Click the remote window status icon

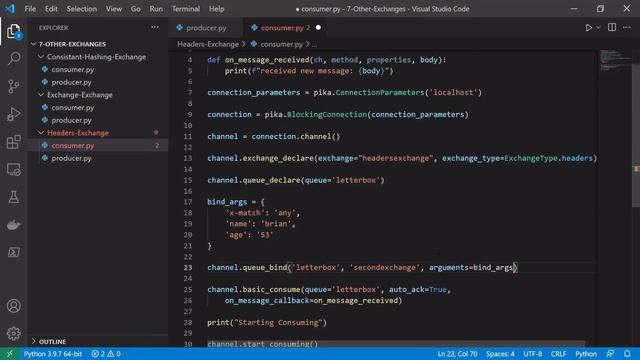(x=9, y=354)
